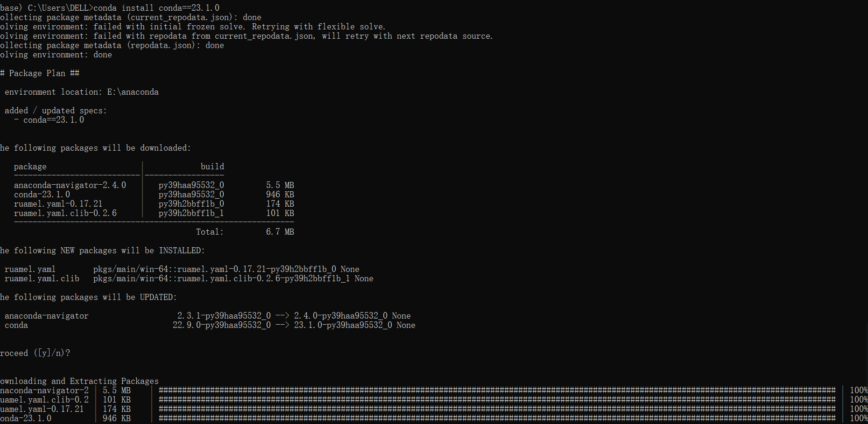
Task: Click the Downloading and Extracting Packages header
Action: (79, 381)
